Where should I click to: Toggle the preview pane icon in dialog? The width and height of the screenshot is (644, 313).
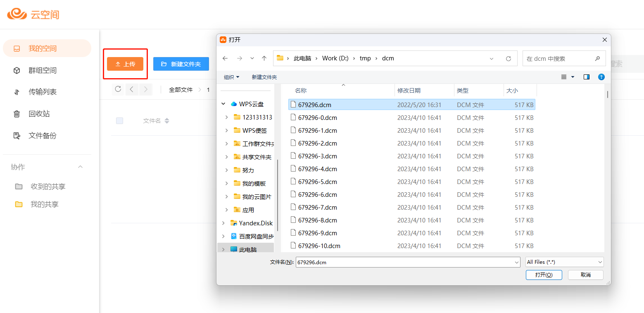tap(586, 77)
